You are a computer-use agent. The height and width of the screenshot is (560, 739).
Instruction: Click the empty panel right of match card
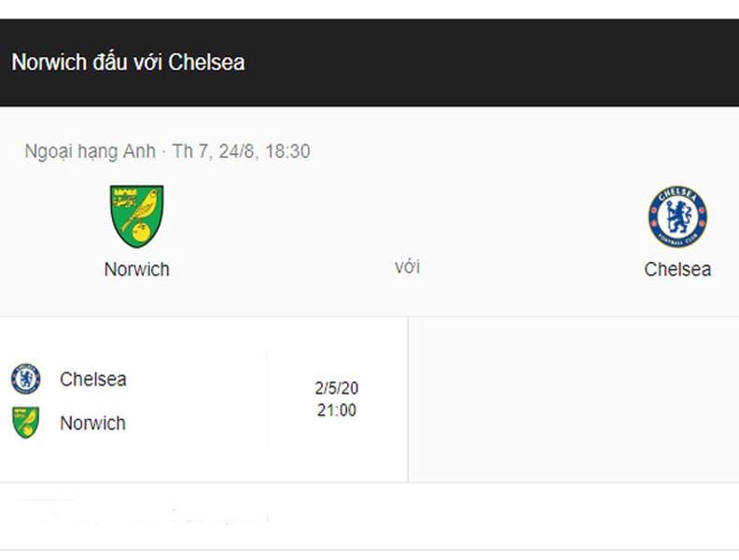(574, 399)
